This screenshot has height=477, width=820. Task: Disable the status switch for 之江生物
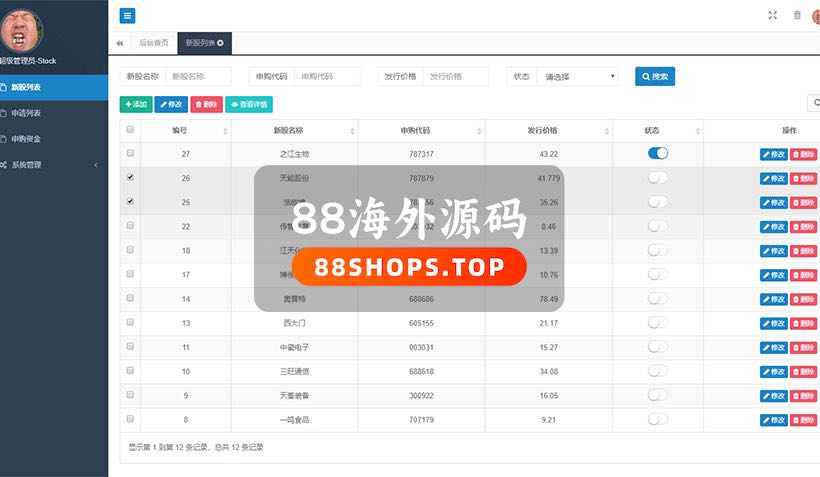click(657, 153)
